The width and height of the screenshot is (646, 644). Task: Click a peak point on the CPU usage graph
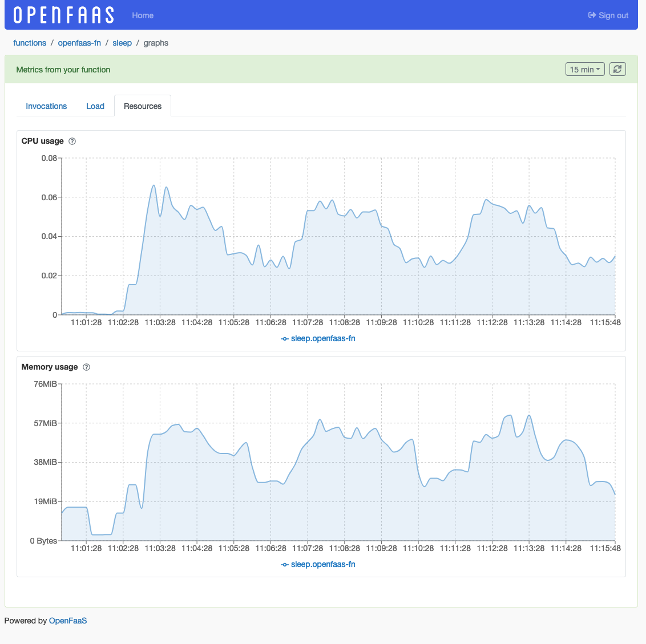coord(152,185)
